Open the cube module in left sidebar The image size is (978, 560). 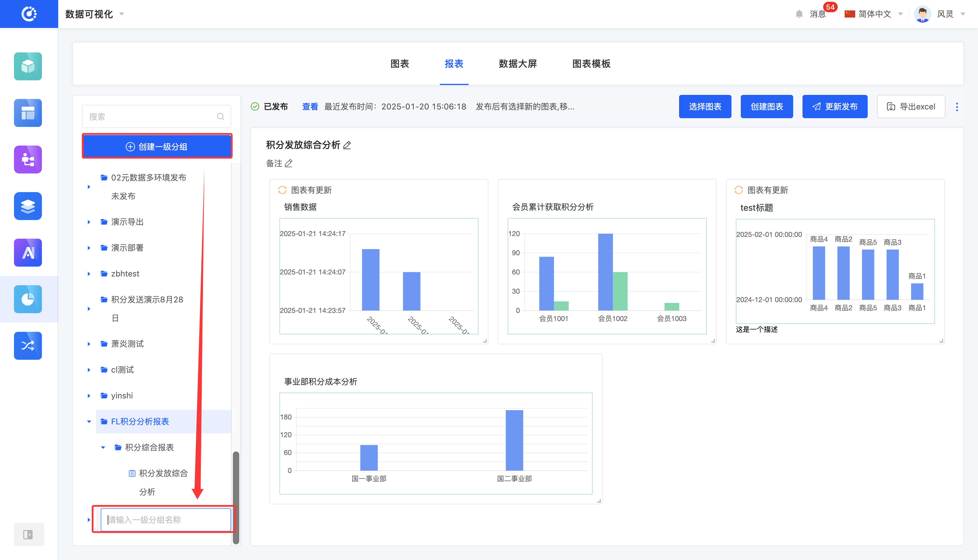point(28,66)
